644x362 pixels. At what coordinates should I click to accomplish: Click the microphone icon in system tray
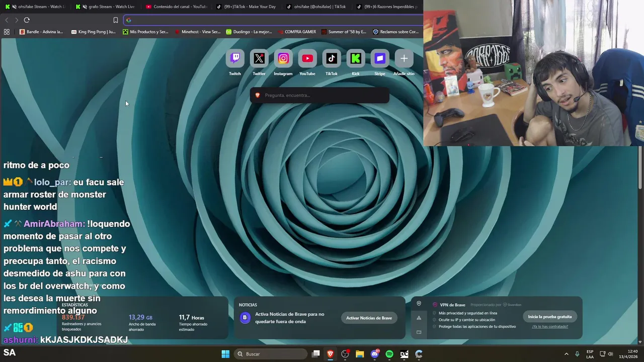click(577, 354)
